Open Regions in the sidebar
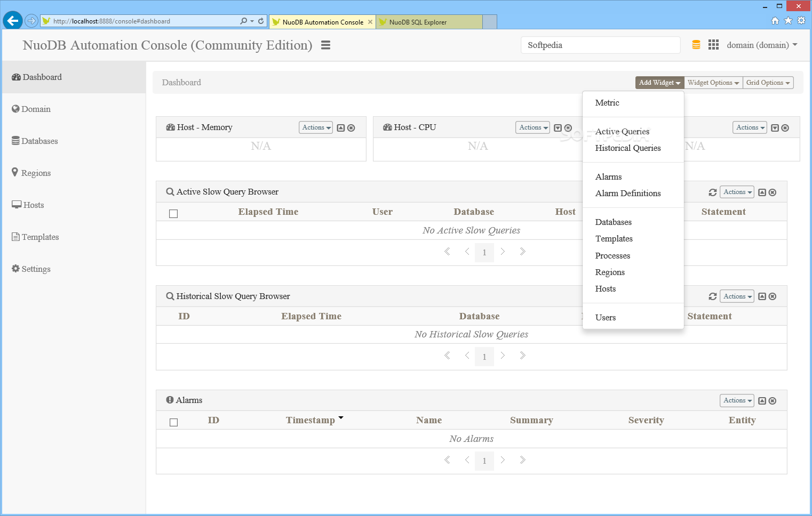The image size is (812, 516). 74,173
